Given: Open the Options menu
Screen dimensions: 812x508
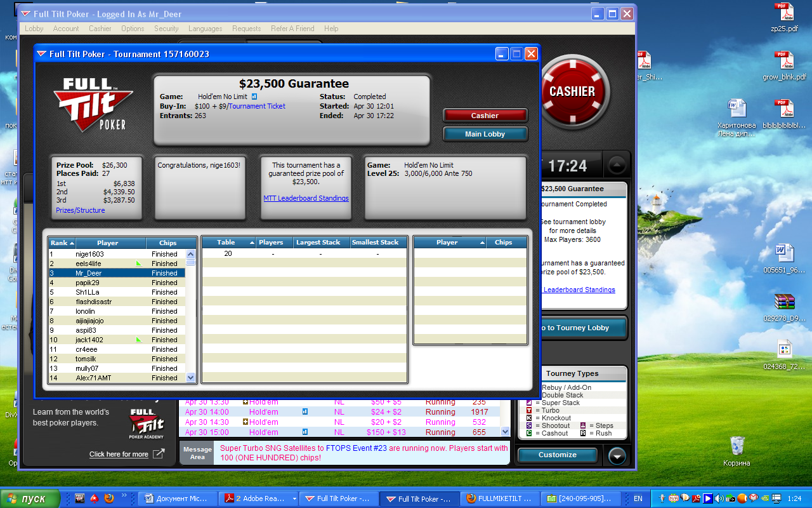Looking at the screenshot, I should coord(133,29).
